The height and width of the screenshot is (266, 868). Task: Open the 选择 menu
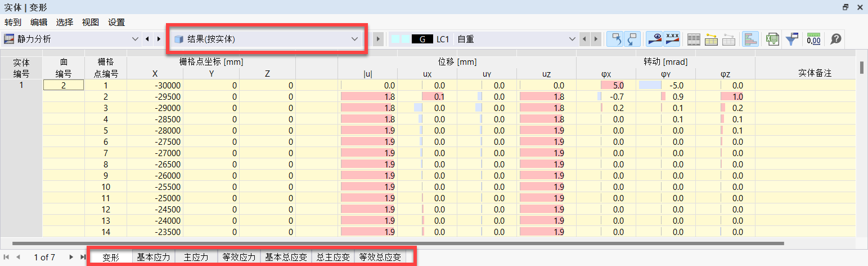[x=65, y=23]
